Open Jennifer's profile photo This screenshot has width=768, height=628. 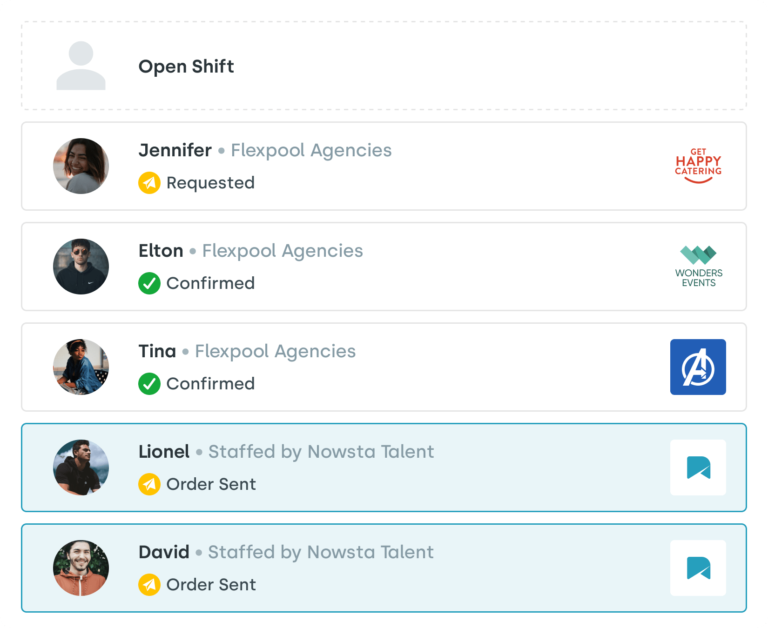coord(81,166)
